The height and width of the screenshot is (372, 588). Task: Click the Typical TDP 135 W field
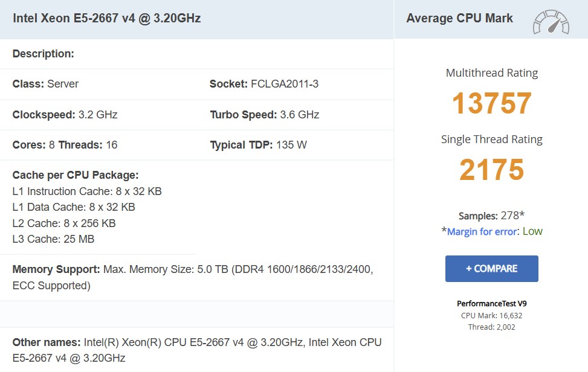(259, 145)
